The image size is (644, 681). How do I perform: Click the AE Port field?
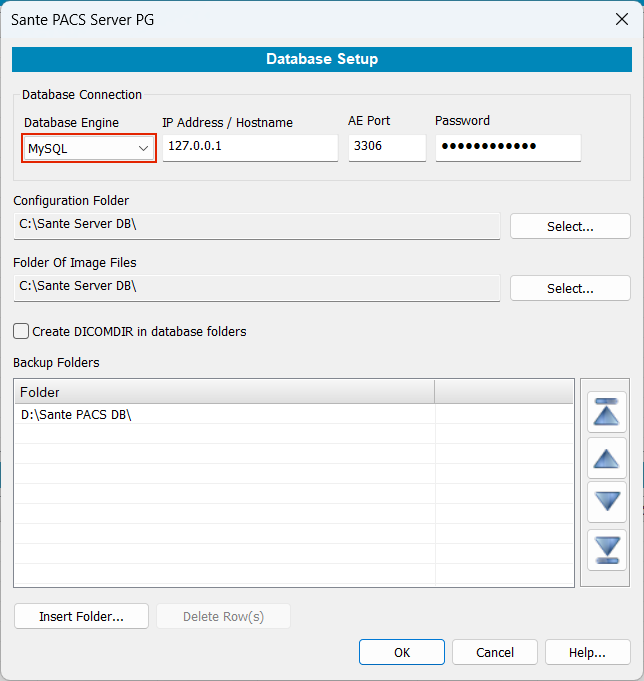click(387, 148)
